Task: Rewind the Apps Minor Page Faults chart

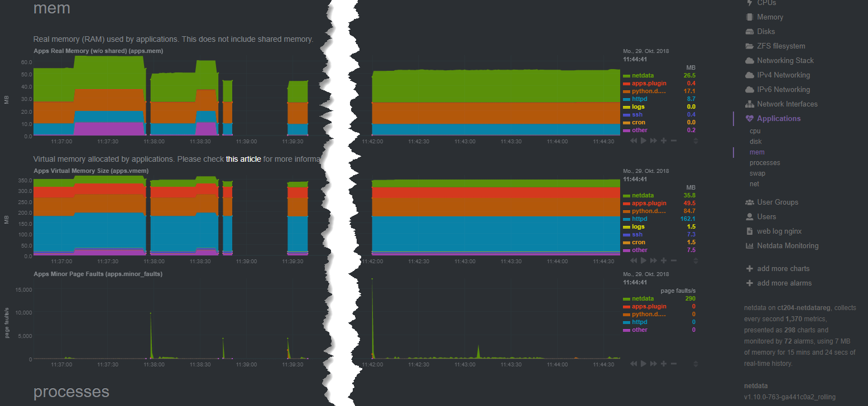Action: pos(633,363)
